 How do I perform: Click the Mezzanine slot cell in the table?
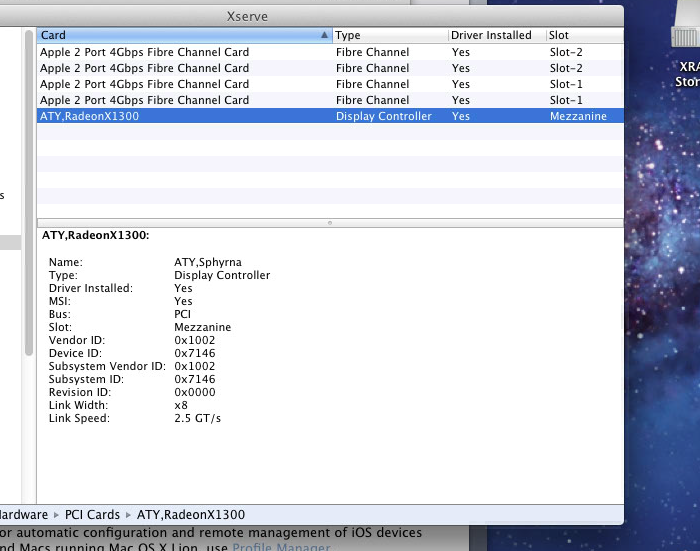click(578, 116)
